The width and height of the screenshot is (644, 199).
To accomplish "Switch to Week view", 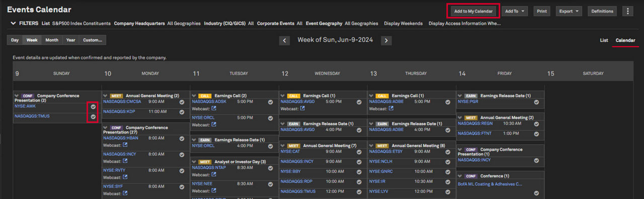I will [x=32, y=40].
